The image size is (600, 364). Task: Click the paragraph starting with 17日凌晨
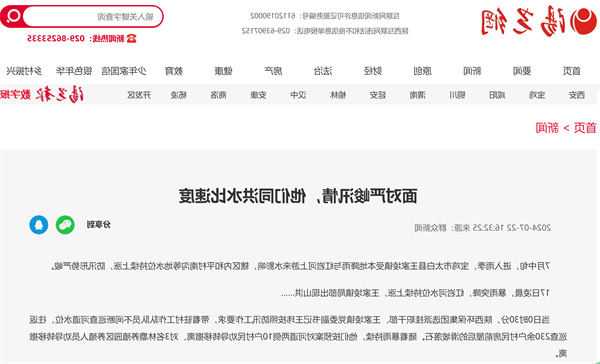[x=416, y=293]
